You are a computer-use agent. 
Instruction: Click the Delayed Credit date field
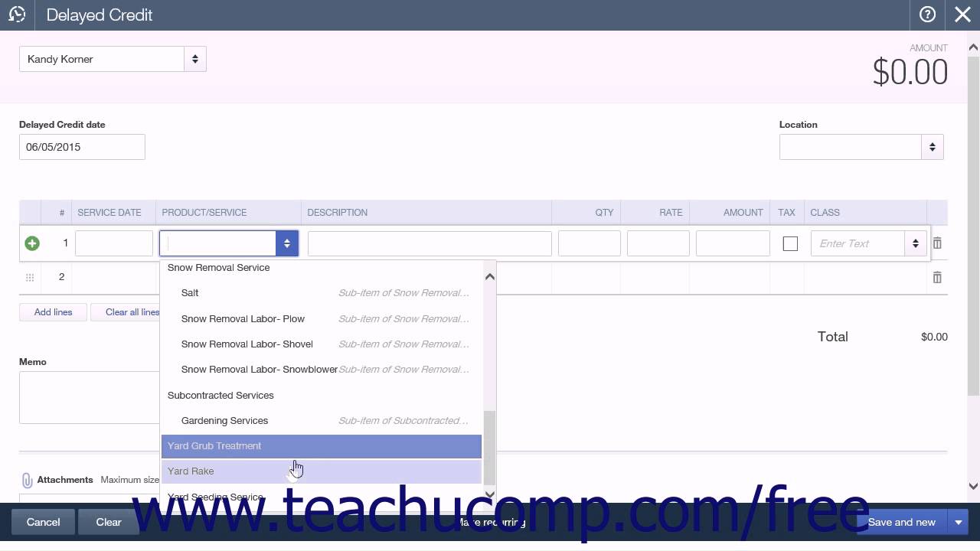82,147
